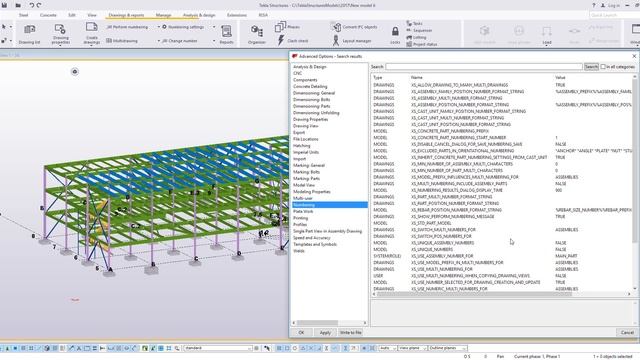This screenshot has width=640, height=360.
Task: Click the Write to file button
Action: pos(351,333)
